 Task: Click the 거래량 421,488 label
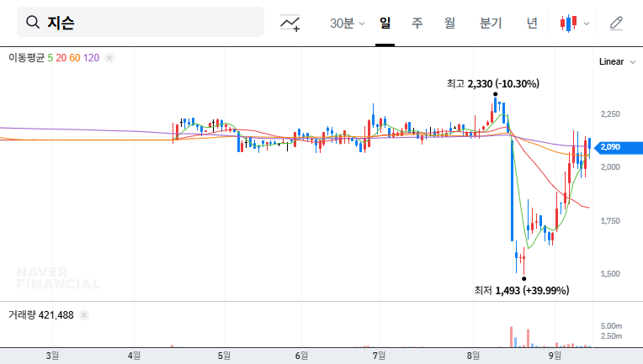click(41, 315)
